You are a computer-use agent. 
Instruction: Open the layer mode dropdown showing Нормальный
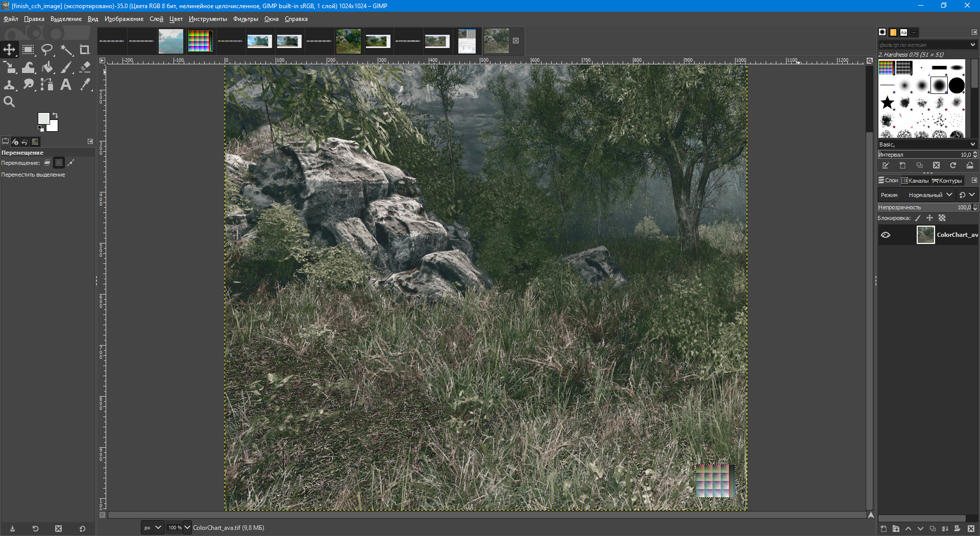point(930,195)
